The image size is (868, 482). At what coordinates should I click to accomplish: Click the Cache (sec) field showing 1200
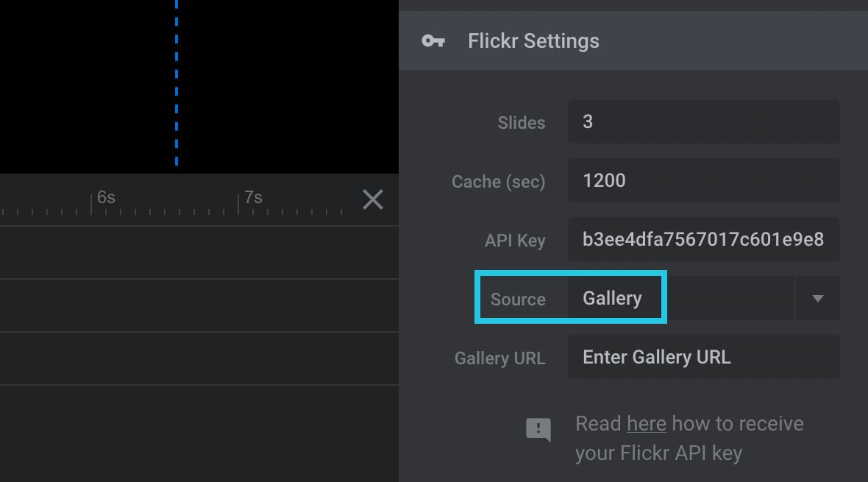[x=703, y=180]
